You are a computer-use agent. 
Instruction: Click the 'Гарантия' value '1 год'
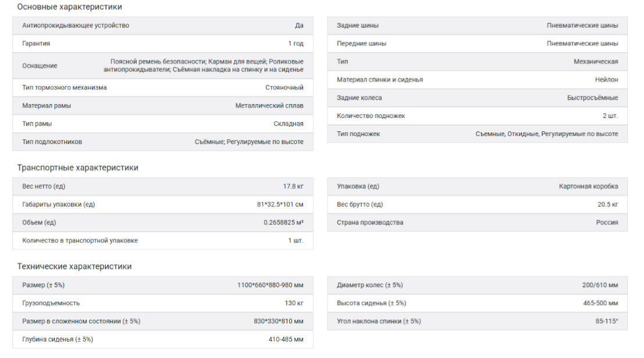[296, 44]
